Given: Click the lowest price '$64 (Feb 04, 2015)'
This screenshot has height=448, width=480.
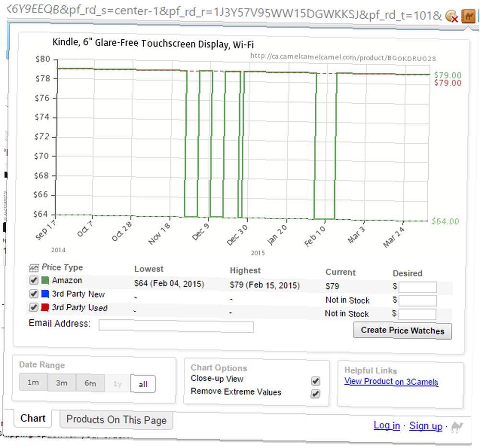Looking at the screenshot, I should (169, 283).
